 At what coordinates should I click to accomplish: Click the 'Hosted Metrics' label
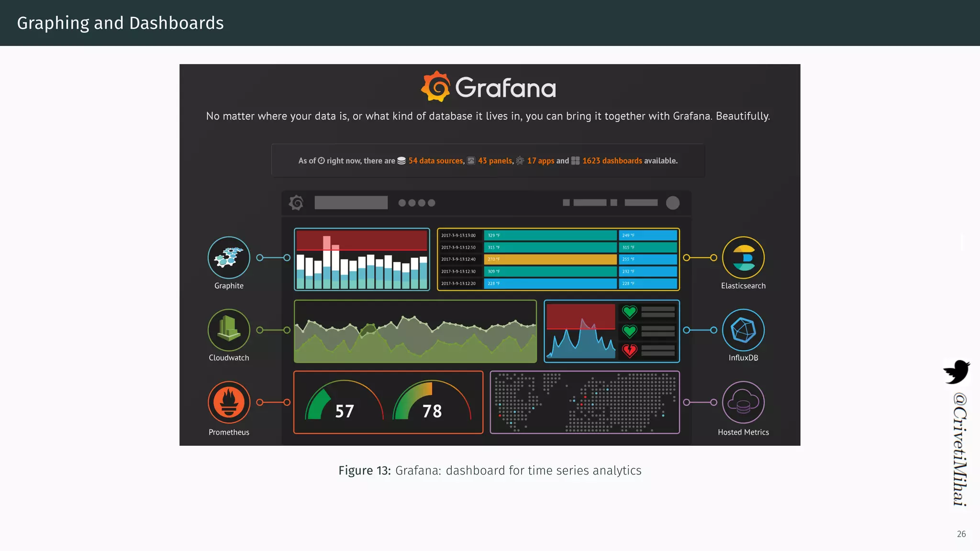743,432
